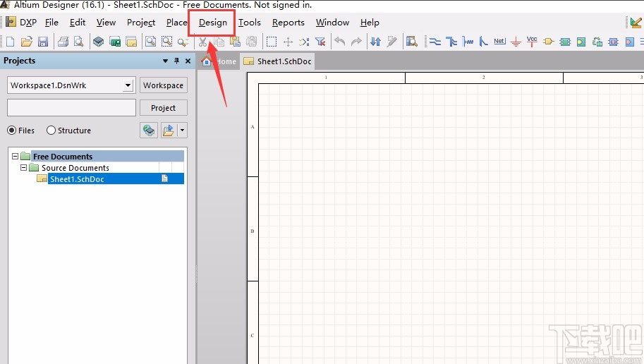Select the Structure radio button
The height and width of the screenshot is (364, 644).
(51, 131)
